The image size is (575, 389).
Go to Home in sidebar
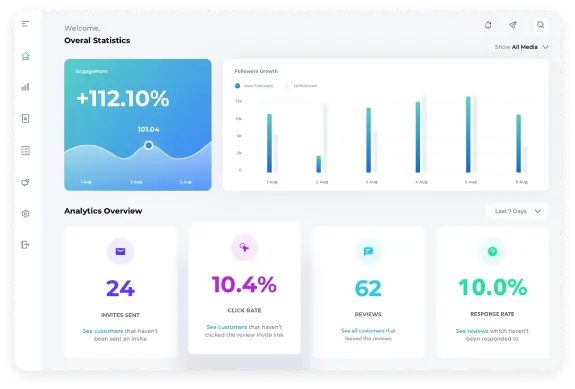(25, 56)
